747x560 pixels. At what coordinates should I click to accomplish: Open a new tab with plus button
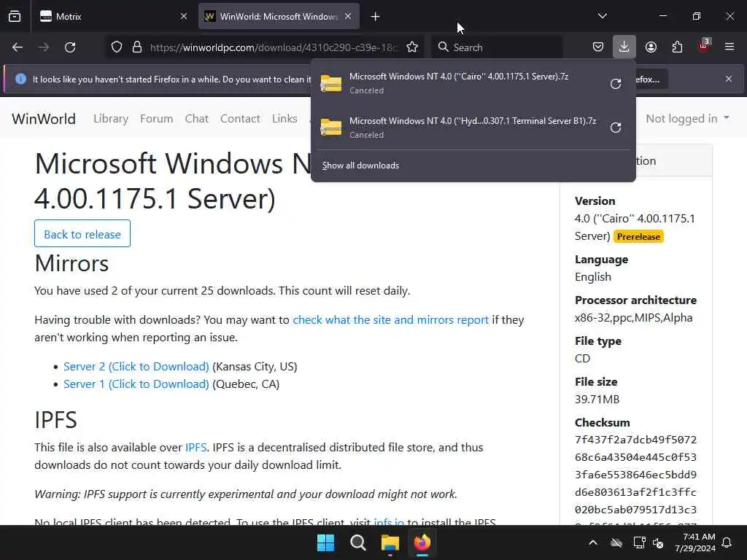375,17
